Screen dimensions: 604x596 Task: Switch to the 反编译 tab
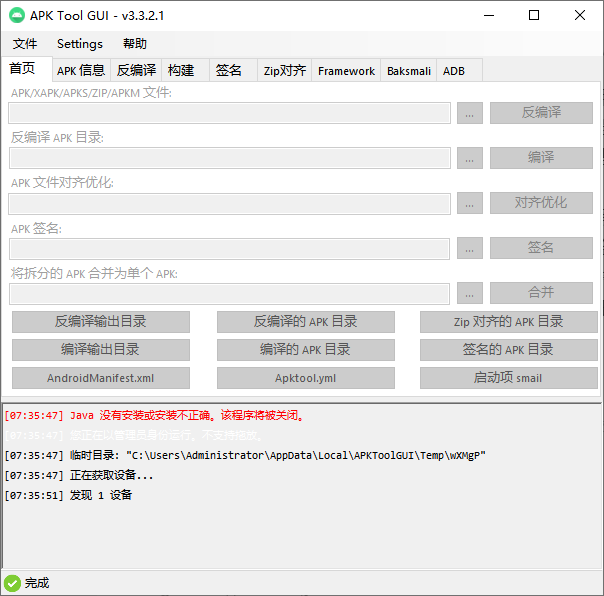136,71
